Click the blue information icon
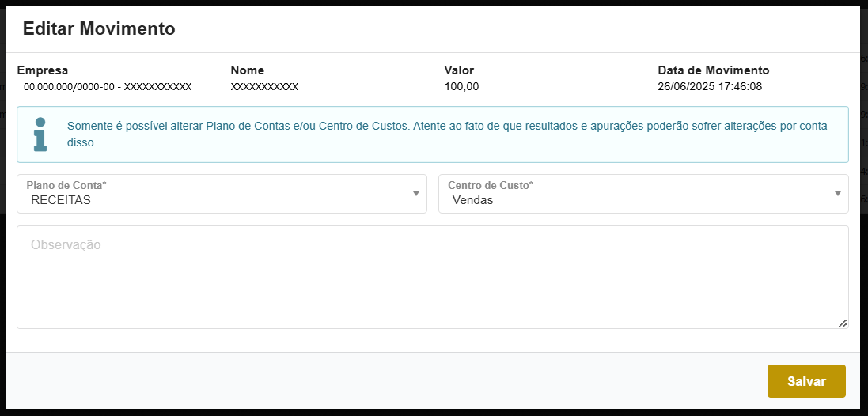 coord(40,134)
